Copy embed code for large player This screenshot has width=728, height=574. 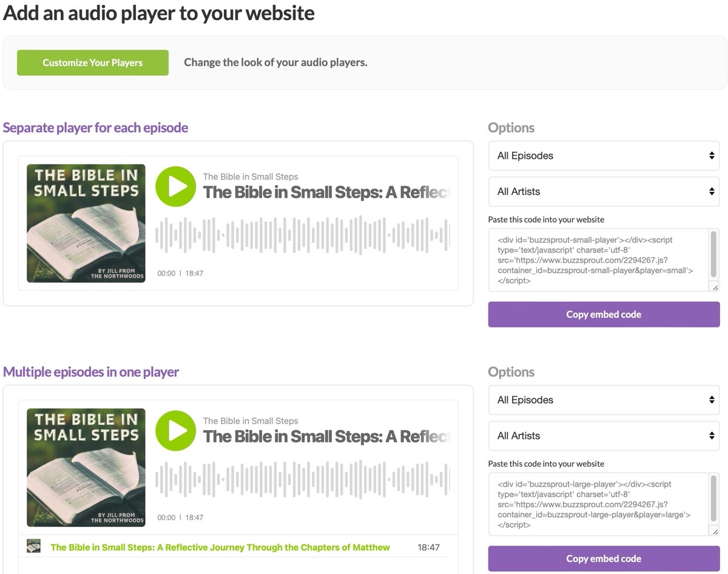604,559
